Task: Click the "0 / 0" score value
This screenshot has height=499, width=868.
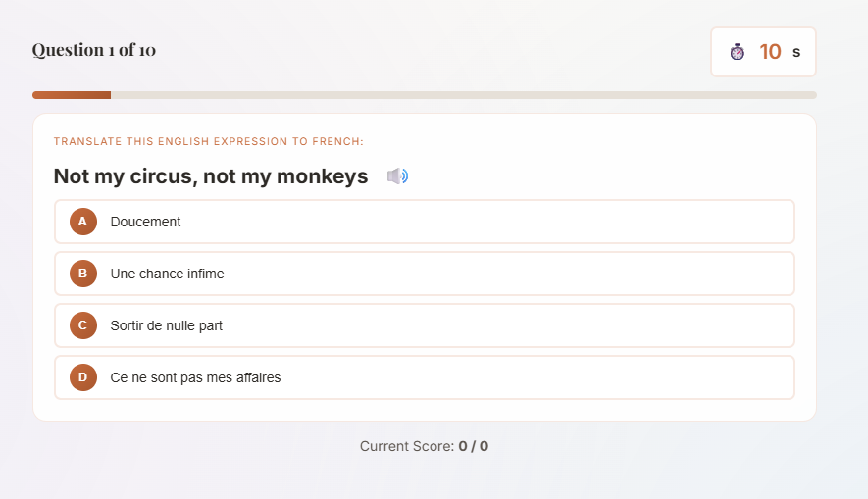Action: pos(474,446)
